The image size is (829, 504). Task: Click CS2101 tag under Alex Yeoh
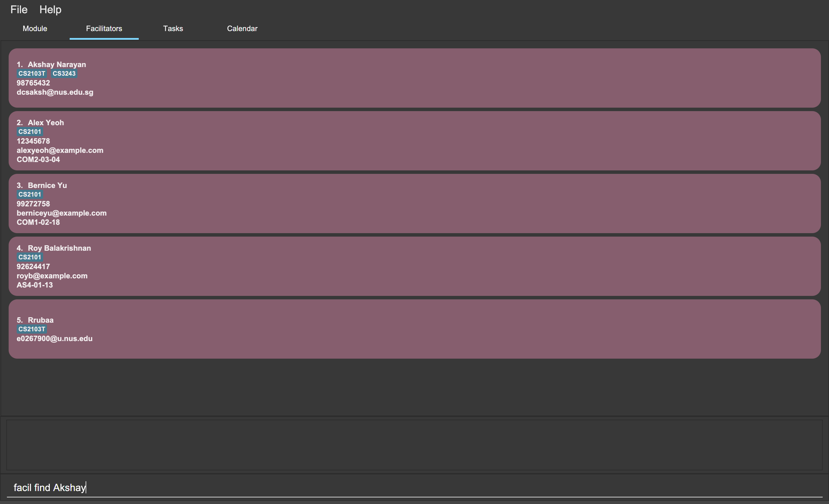tap(30, 132)
